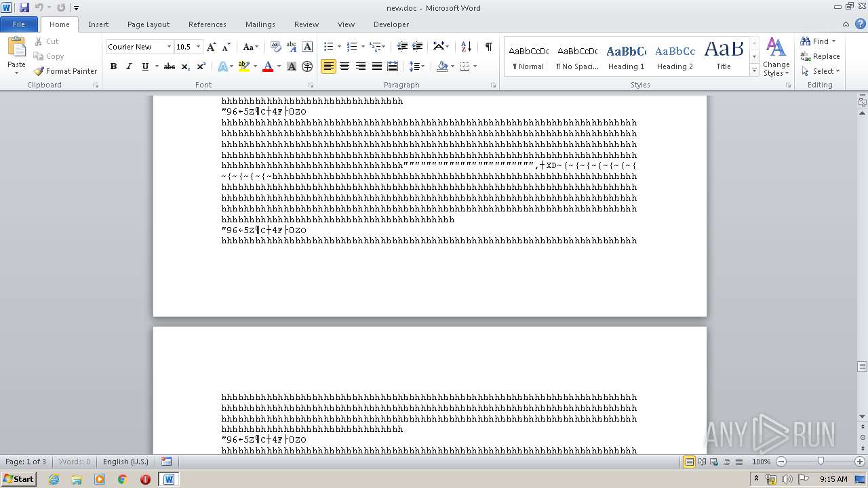Switch to Print Layout view icon
Image resolution: width=868 pixels, height=488 pixels.
pyautogui.click(x=689, y=462)
